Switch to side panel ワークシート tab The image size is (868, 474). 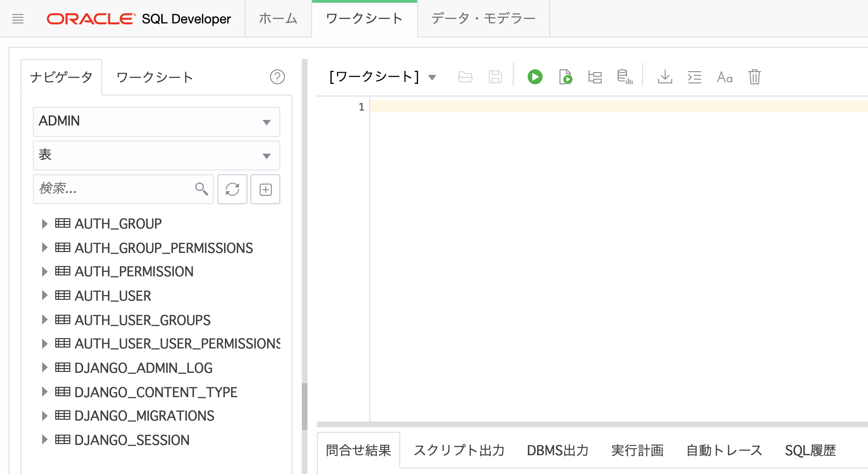pyautogui.click(x=155, y=77)
